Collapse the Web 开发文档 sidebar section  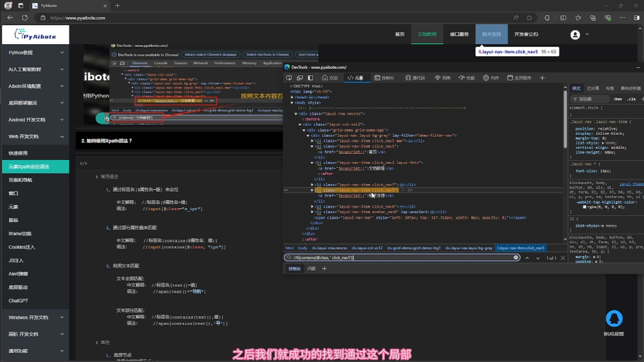pos(36,136)
